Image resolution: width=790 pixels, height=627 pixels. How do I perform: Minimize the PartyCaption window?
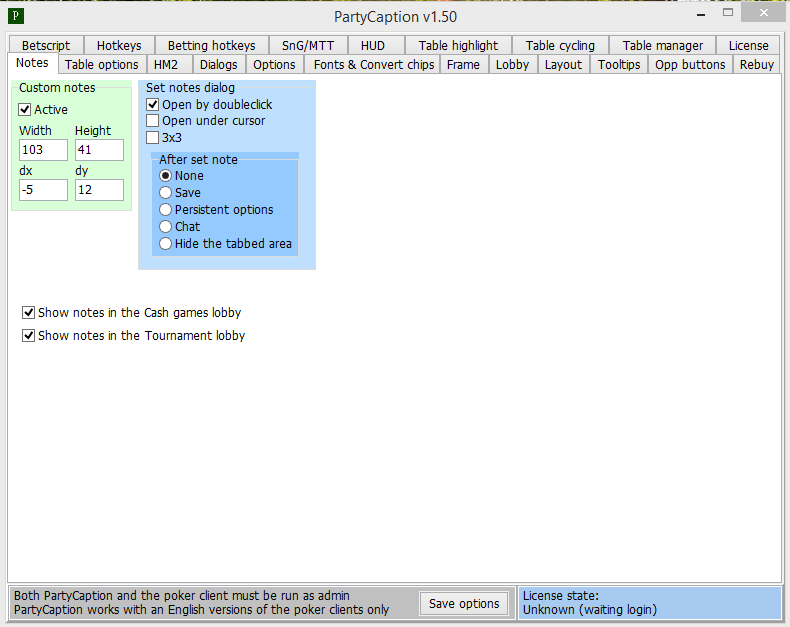701,14
